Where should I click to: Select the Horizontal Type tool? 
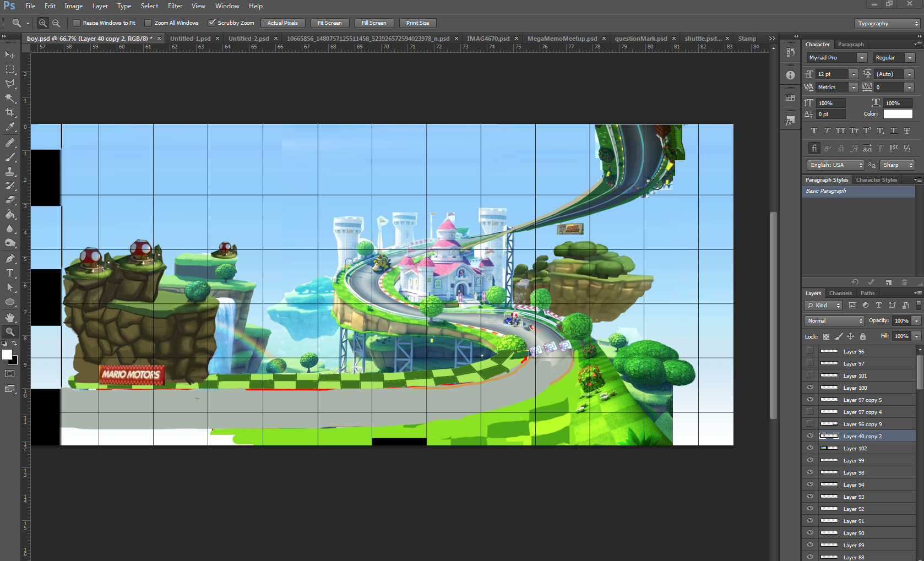pos(10,273)
